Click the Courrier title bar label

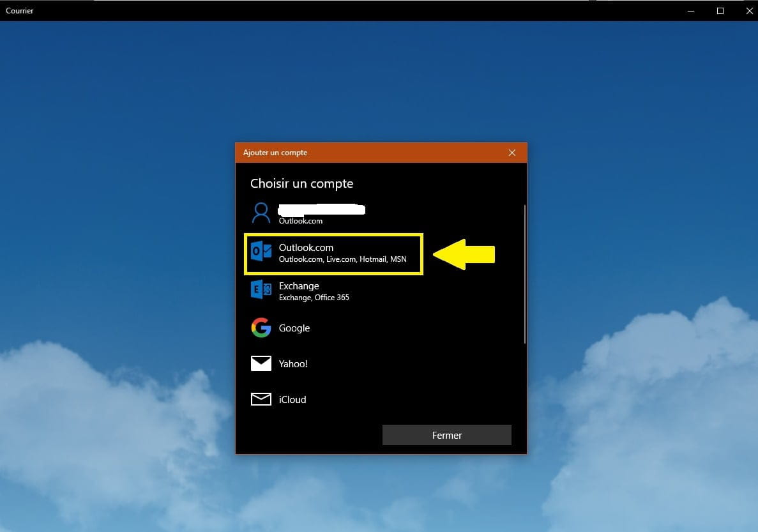pyautogui.click(x=19, y=11)
